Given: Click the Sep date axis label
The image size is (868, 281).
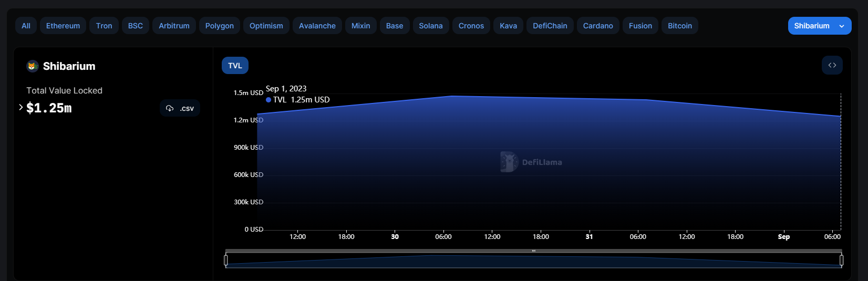Looking at the screenshot, I should tap(784, 237).
